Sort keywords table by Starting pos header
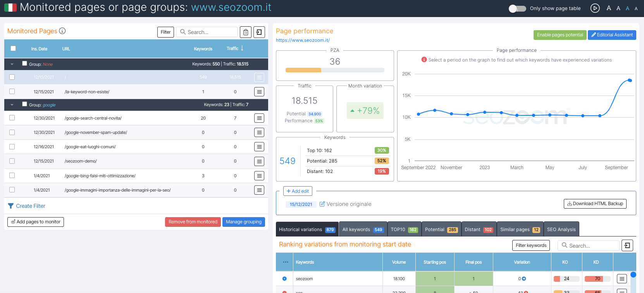Viewport: 644px width, 293px height. click(435, 262)
